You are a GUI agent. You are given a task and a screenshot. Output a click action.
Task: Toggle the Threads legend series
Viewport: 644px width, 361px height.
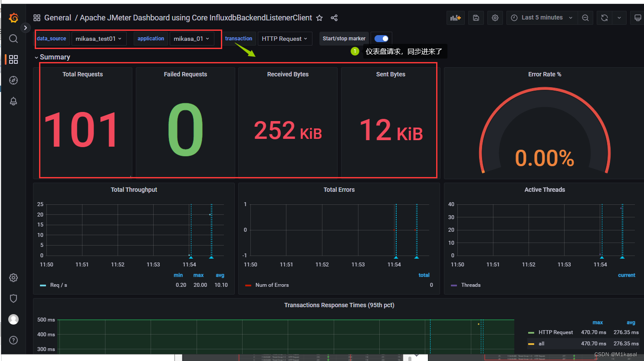471,285
